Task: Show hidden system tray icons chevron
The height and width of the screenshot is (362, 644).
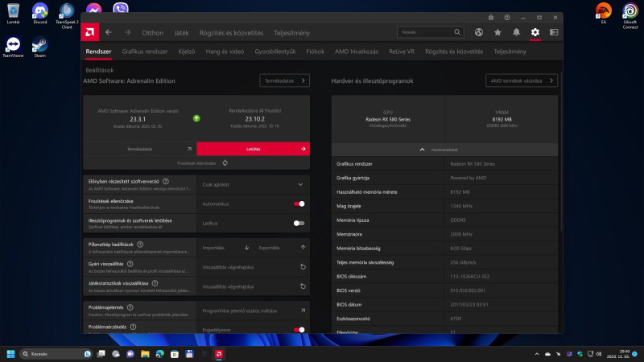Action: click(536, 354)
